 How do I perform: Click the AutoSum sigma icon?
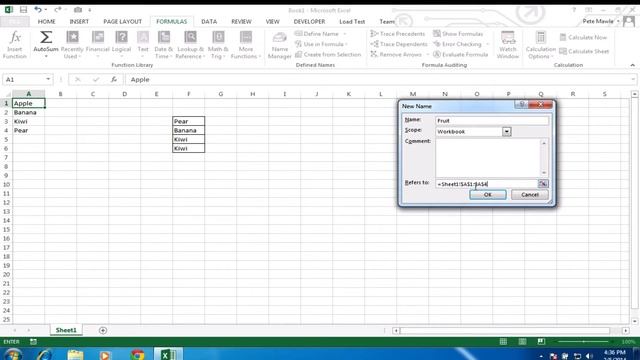click(46, 38)
